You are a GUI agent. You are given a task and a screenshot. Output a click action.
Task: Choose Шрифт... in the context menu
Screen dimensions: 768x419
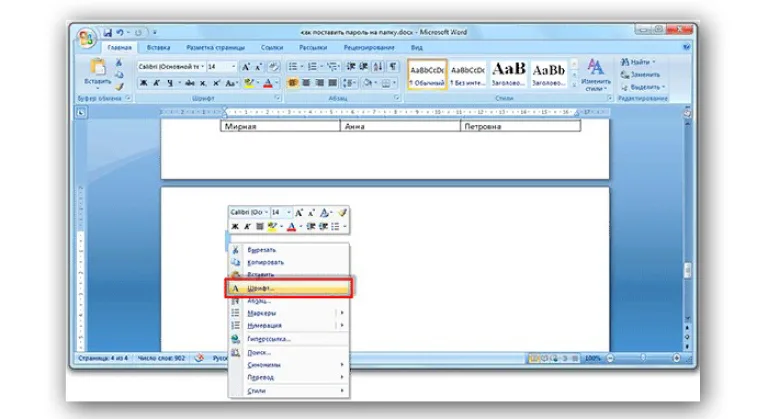(x=288, y=288)
